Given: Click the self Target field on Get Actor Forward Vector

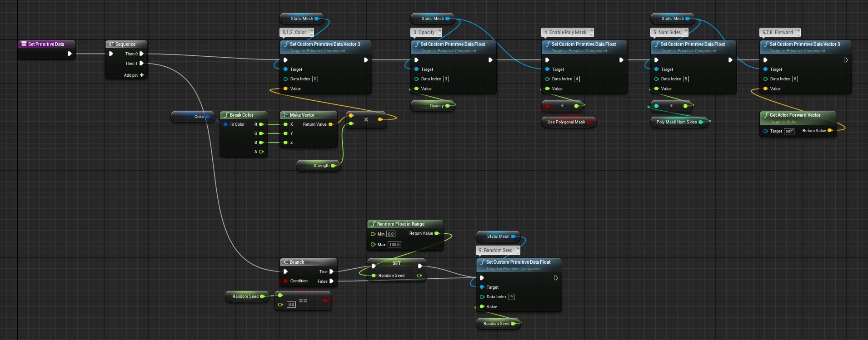Looking at the screenshot, I should click(x=789, y=131).
